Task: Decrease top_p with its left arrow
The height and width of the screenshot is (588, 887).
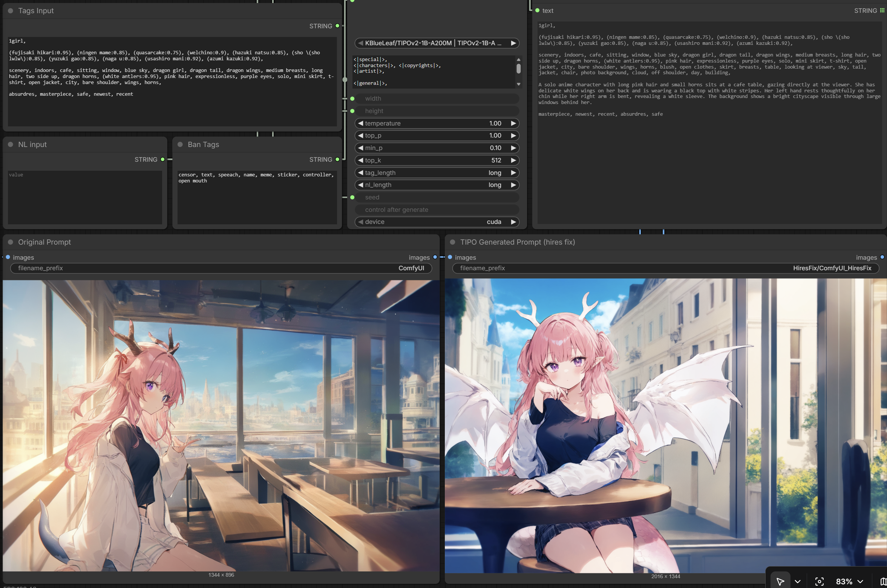Action: point(361,135)
